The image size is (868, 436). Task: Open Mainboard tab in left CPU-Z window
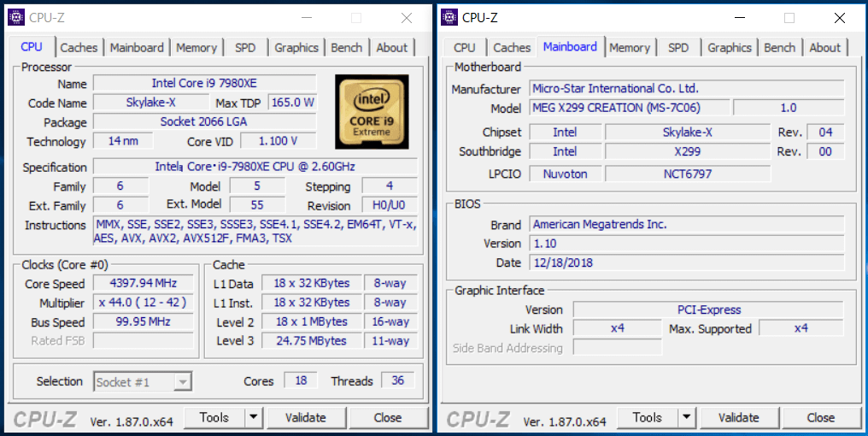pos(137,48)
